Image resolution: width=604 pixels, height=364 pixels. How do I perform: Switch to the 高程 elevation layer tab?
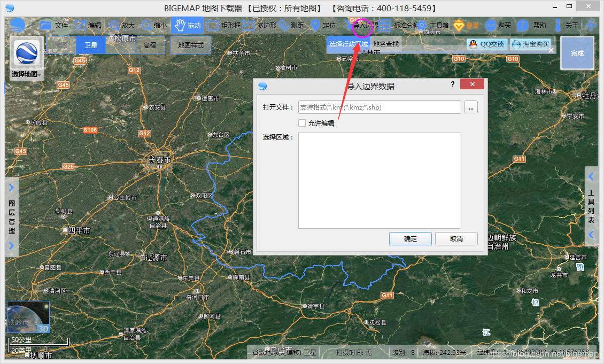click(x=150, y=45)
